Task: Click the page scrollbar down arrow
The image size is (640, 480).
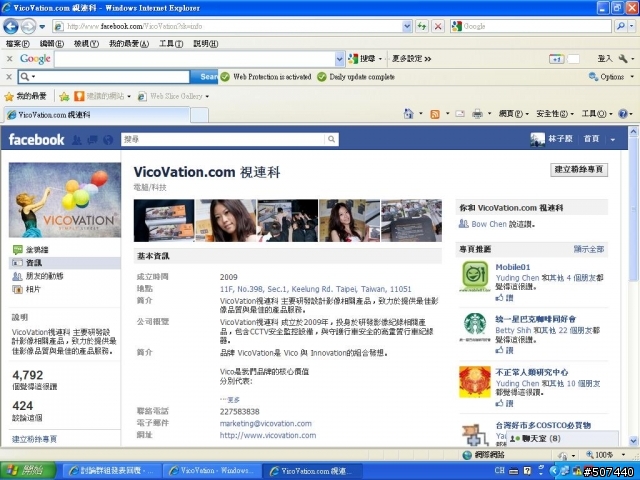Action: click(633, 441)
